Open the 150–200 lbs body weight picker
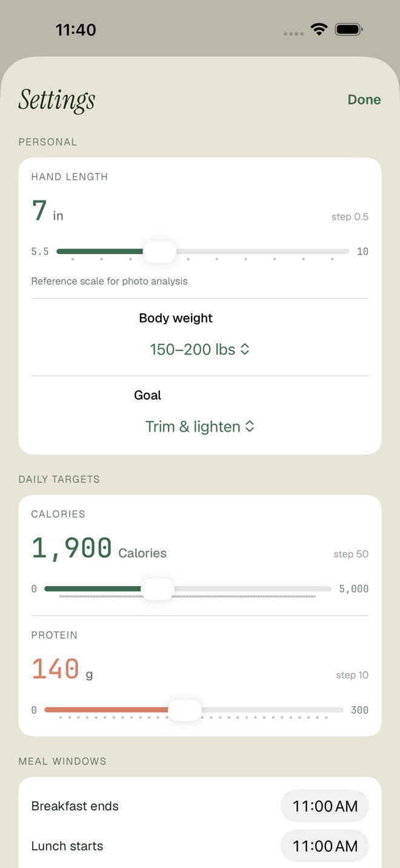 click(x=200, y=349)
